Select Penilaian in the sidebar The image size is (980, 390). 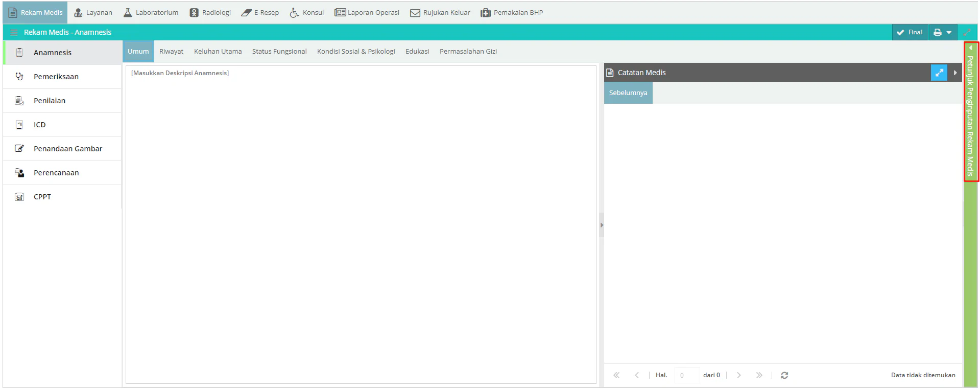pyautogui.click(x=62, y=101)
